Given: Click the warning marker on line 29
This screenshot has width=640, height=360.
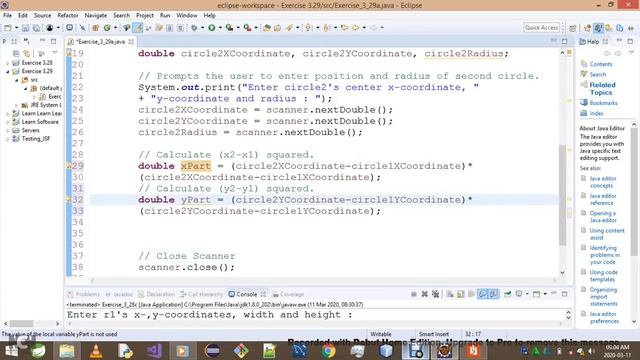Looking at the screenshot, I should pos(69,166).
